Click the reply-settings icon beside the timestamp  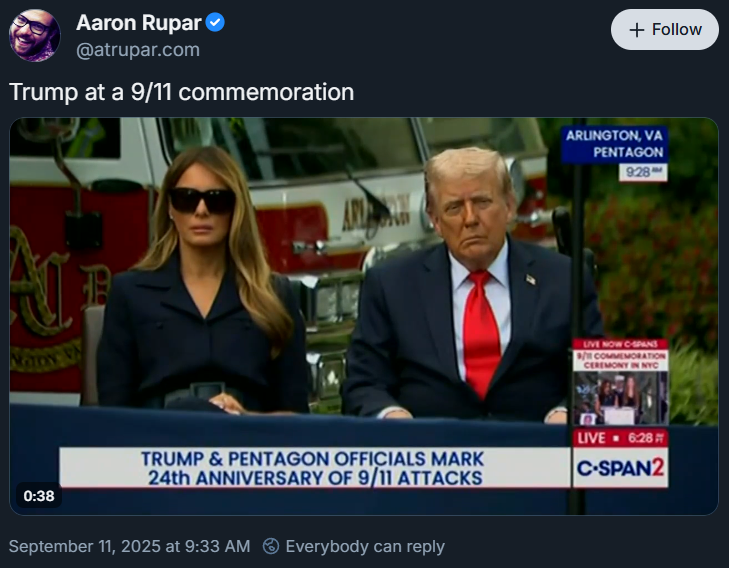coord(271,546)
